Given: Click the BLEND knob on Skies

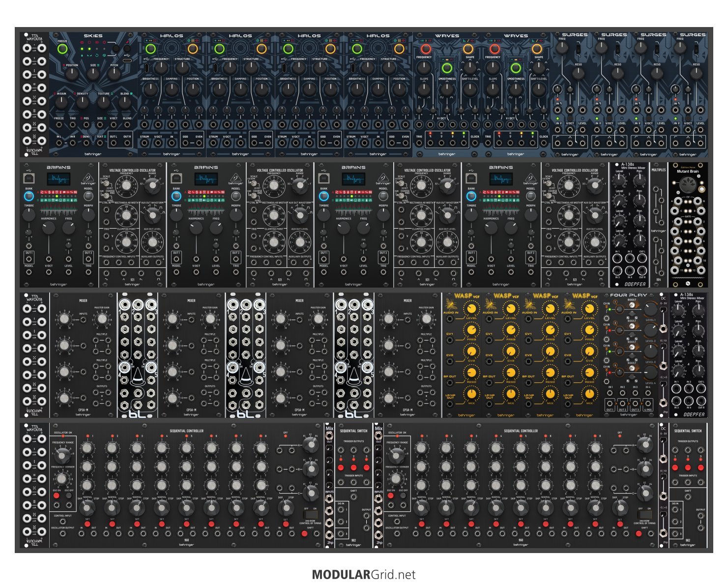Looking at the screenshot, I should (x=125, y=102).
